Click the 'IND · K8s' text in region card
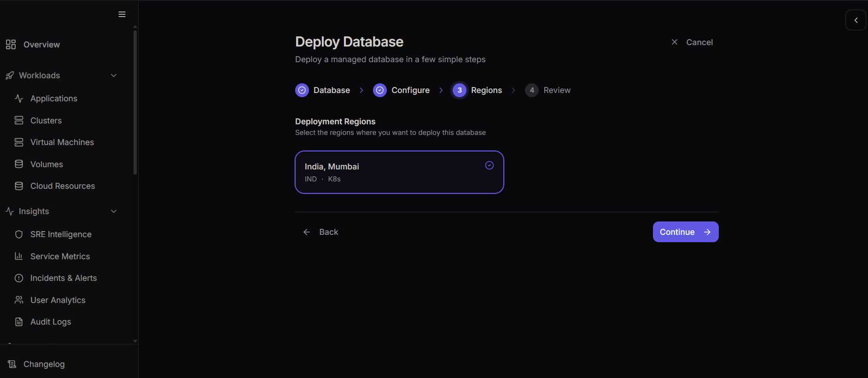The image size is (868, 378). 322,179
